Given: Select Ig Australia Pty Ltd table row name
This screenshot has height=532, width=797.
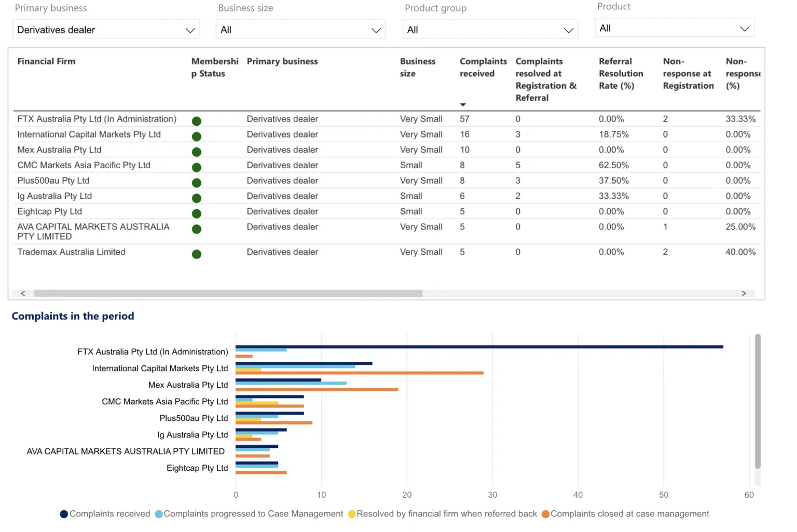Looking at the screenshot, I should 54,196.
